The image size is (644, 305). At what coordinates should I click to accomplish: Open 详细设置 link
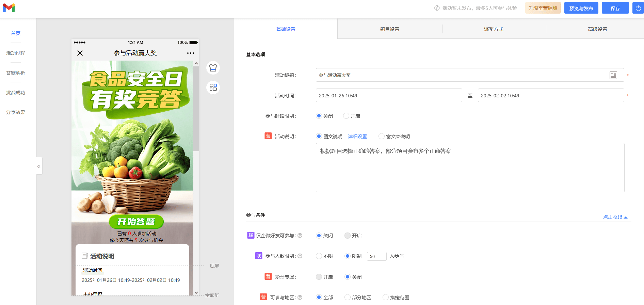[357, 137]
